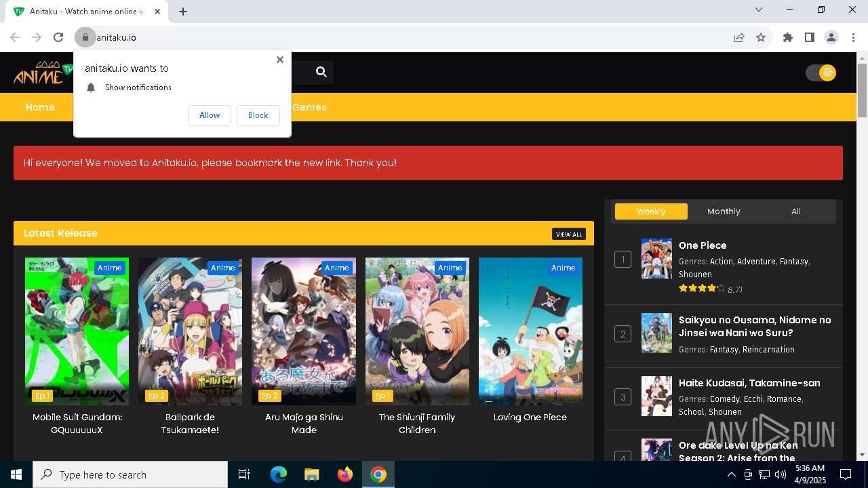Reload the page with refresh icon
The height and width of the screenshot is (488, 868).
coord(58,37)
